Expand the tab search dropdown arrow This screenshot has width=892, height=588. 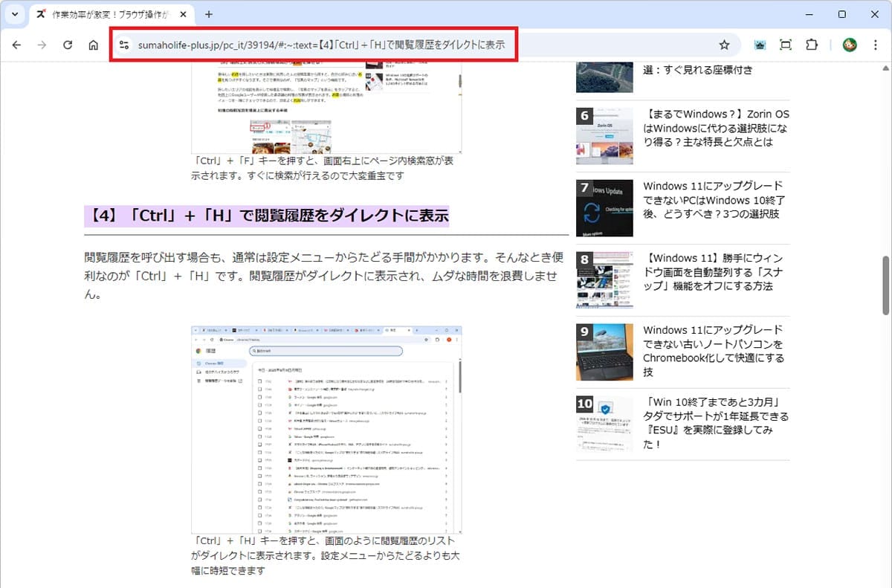point(15,14)
